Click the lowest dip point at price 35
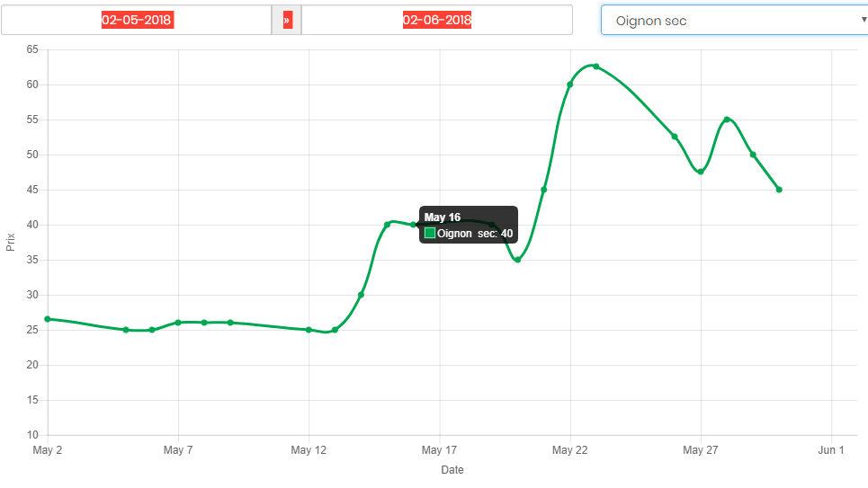Viewport: 868px width, 488px height. tap(517, 260)
